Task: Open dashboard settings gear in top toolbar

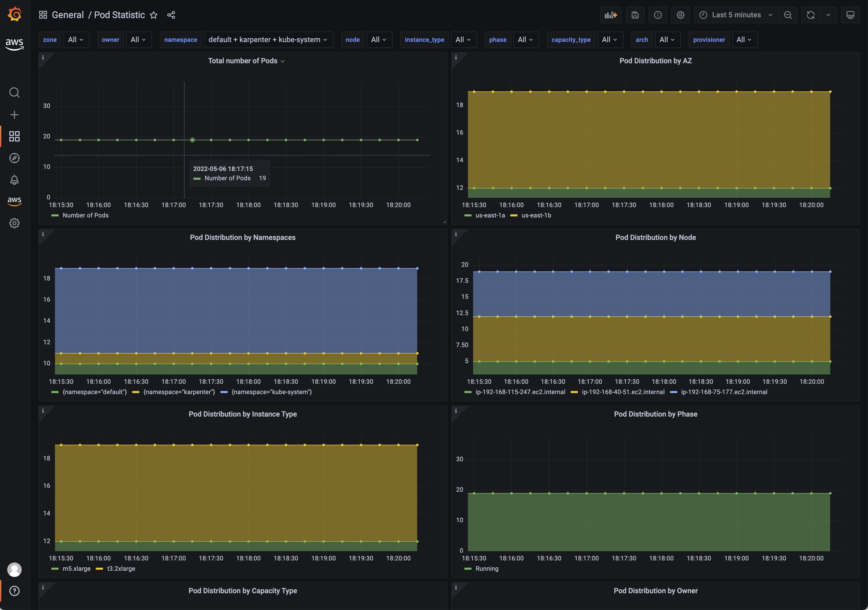Action: [x=680, y=15]
